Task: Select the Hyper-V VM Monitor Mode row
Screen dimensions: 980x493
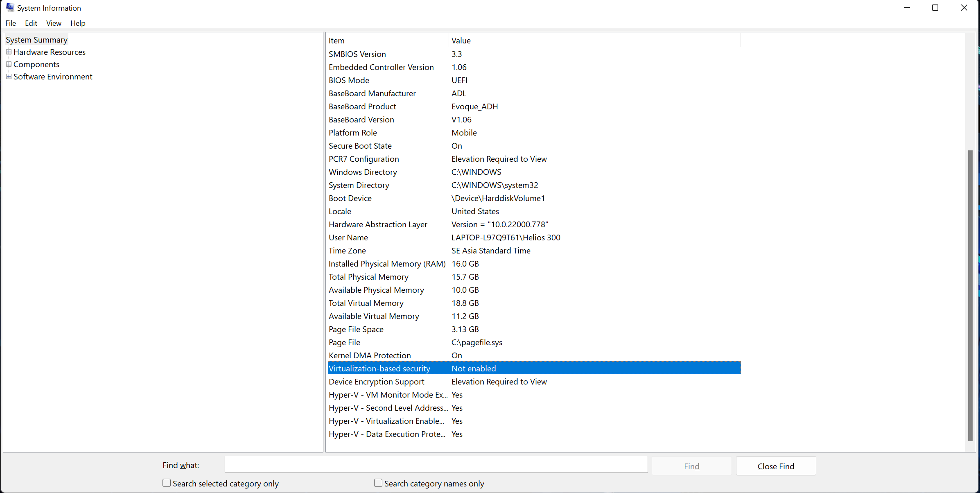Action: click(534, 394)
